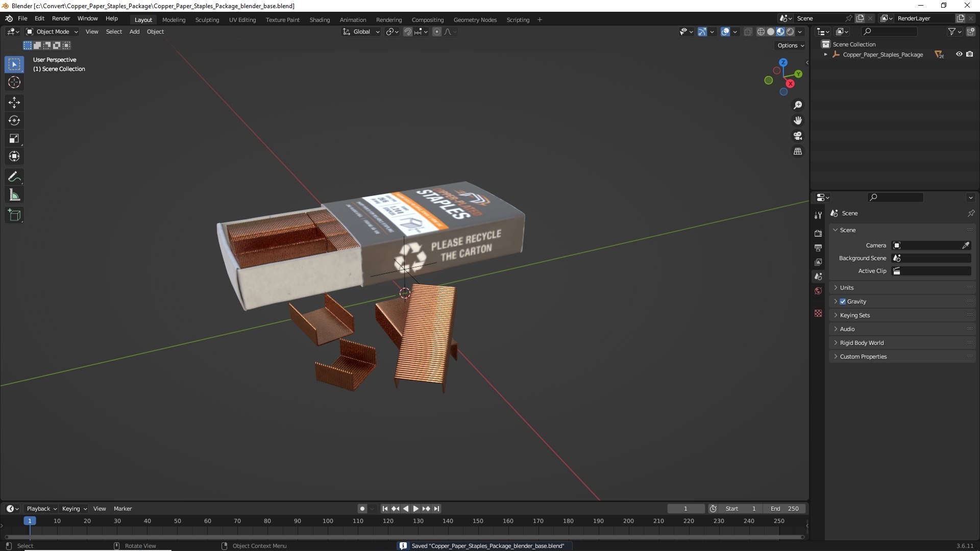Click the pan view hand icon
The height and width of the screenshot is (551, 980).
pyautogui.click(x=797, y=120)
